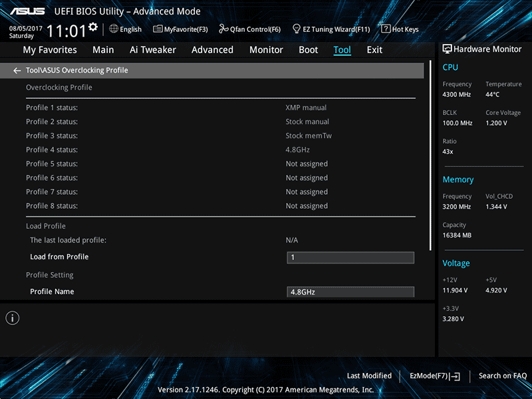Click the globe language icon

pos(114,29)
